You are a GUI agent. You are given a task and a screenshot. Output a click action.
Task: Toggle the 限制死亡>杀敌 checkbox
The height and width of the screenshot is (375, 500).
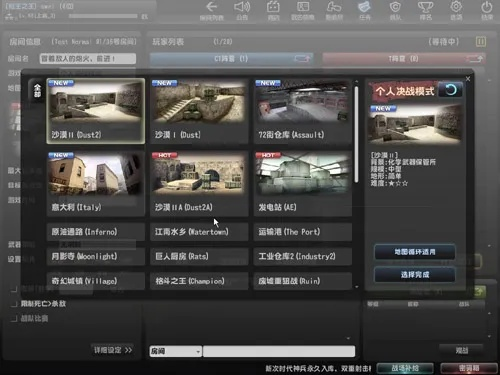tap(14, 304)
